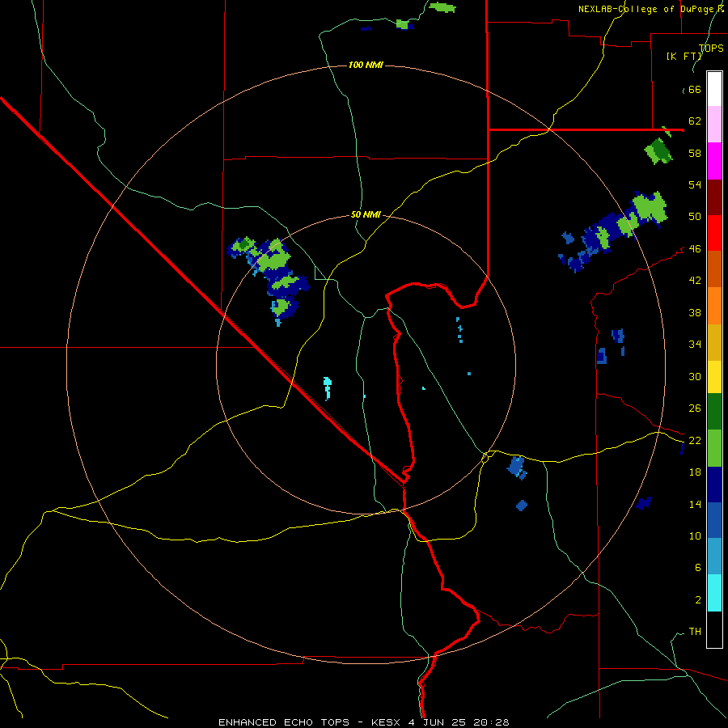Click the '30' scale value

(695, 376)
